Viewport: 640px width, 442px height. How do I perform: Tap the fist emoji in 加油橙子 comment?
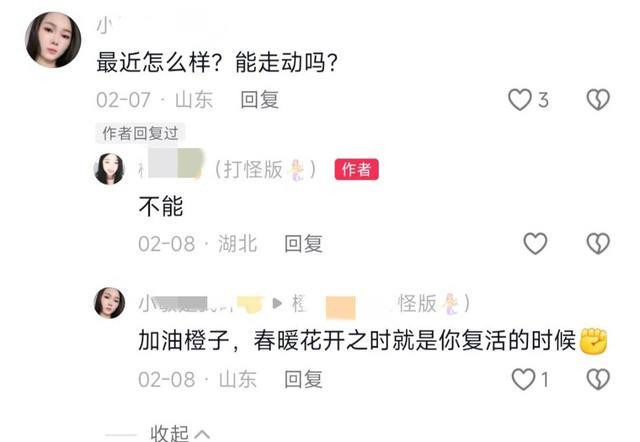593,340
